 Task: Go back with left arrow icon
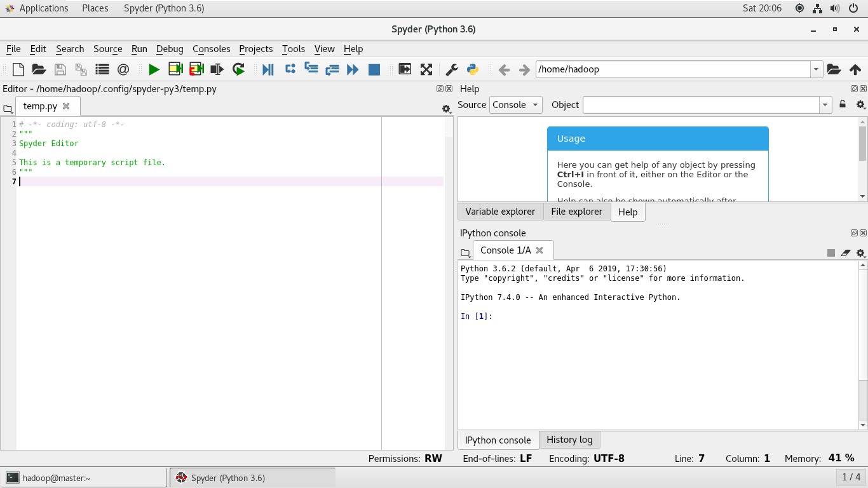pos(504,70)
